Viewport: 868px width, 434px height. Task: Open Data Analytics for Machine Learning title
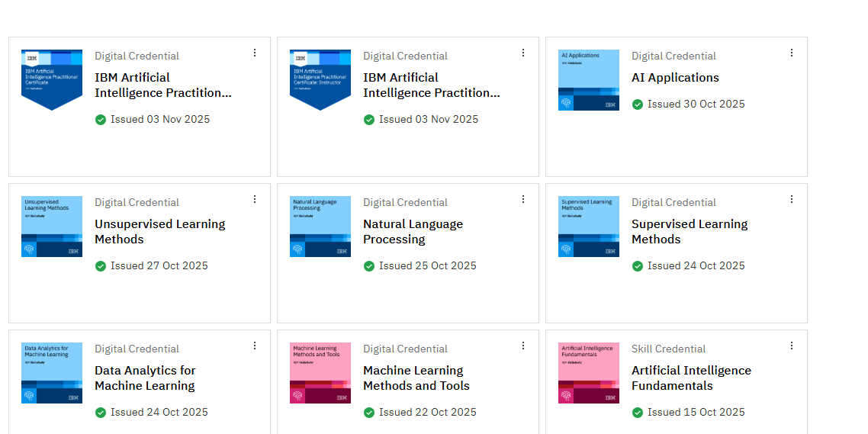click(145, 378)
